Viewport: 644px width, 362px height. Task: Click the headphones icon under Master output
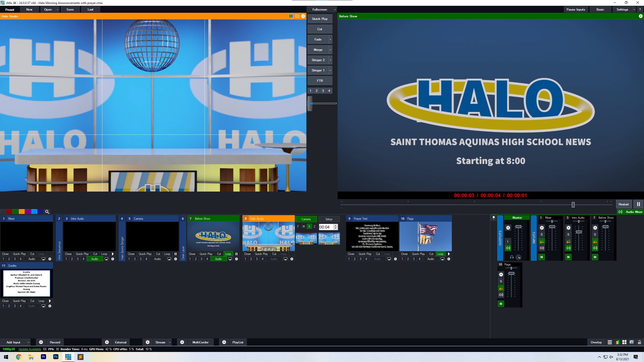pyautogui.click(x=512, y=257)
